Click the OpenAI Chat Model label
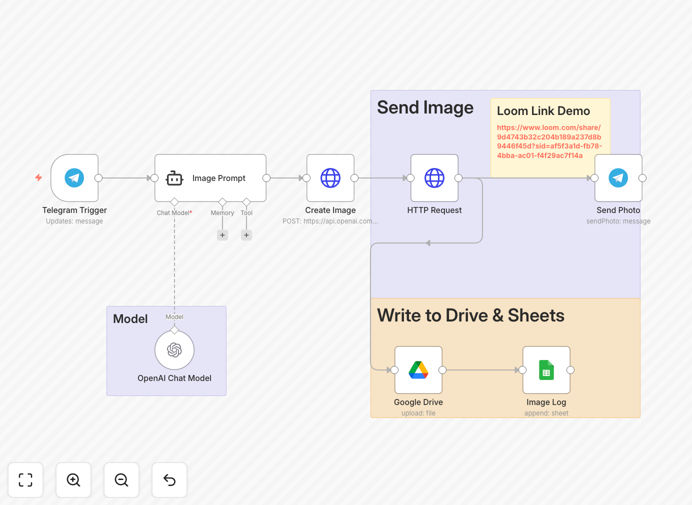Screen dimensions: 692x505 174,378
